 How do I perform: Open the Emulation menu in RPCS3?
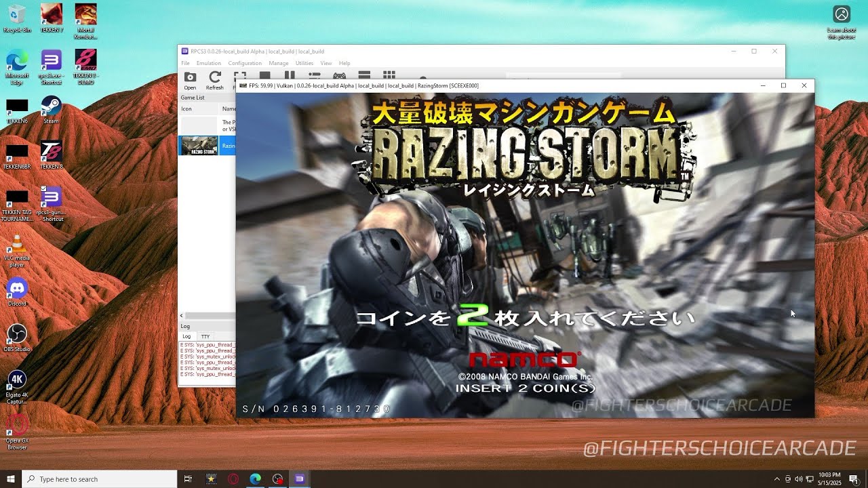click(209, 63)
